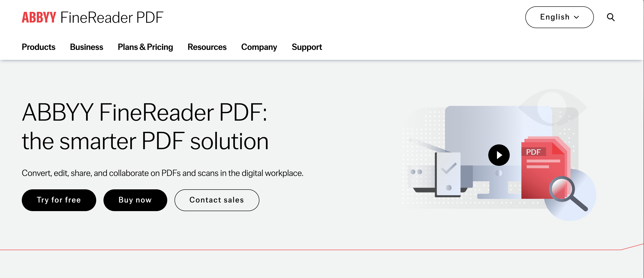Open the Plans & Pricing menu
This screenshot has width=644, height=278.
145,47
